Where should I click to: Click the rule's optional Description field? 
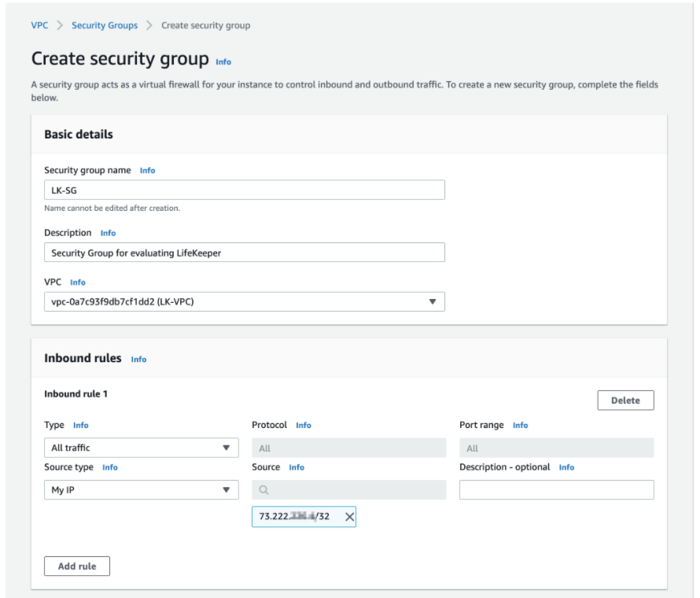pos(556,490)
